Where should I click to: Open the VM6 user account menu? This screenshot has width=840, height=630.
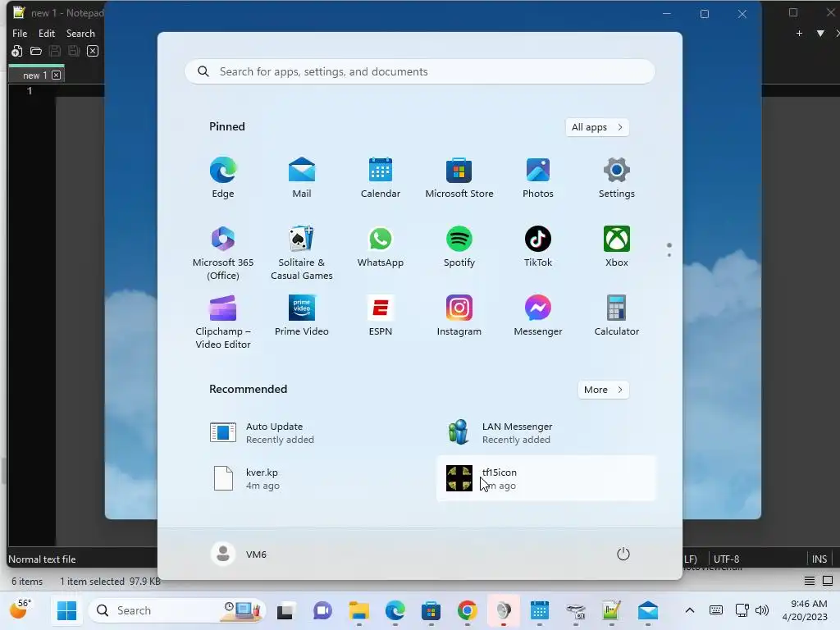[239, 554]
